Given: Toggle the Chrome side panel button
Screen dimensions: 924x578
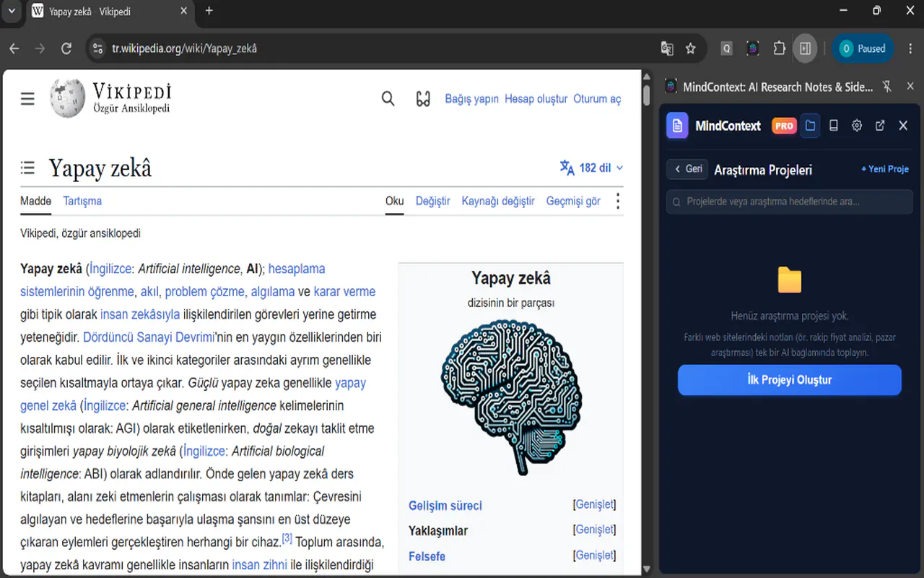Looking at the screenshot, I should tap(805, 48).
